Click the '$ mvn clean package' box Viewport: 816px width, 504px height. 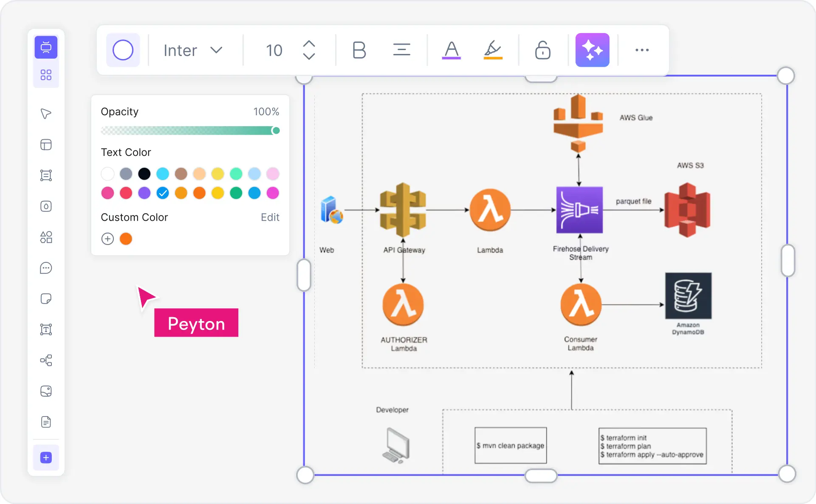pyautogui.click(x=511, y=445)
